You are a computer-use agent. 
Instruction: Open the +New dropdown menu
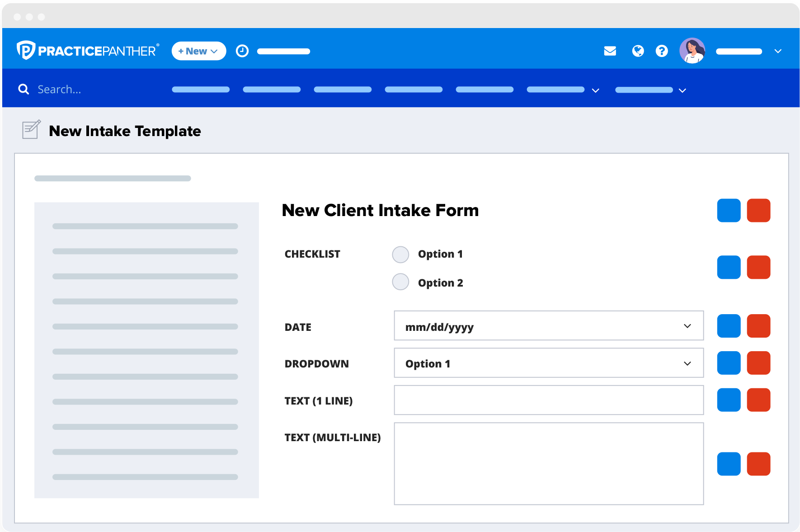(198, 51)
